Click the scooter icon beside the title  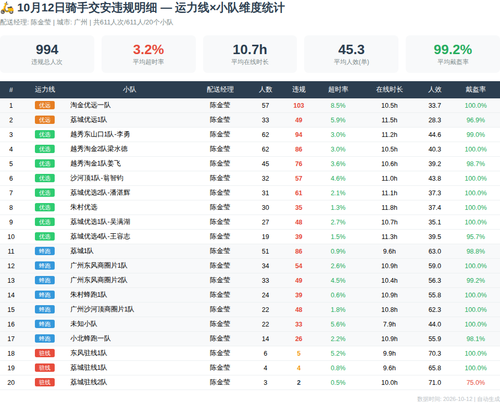[x=7, y=8]
